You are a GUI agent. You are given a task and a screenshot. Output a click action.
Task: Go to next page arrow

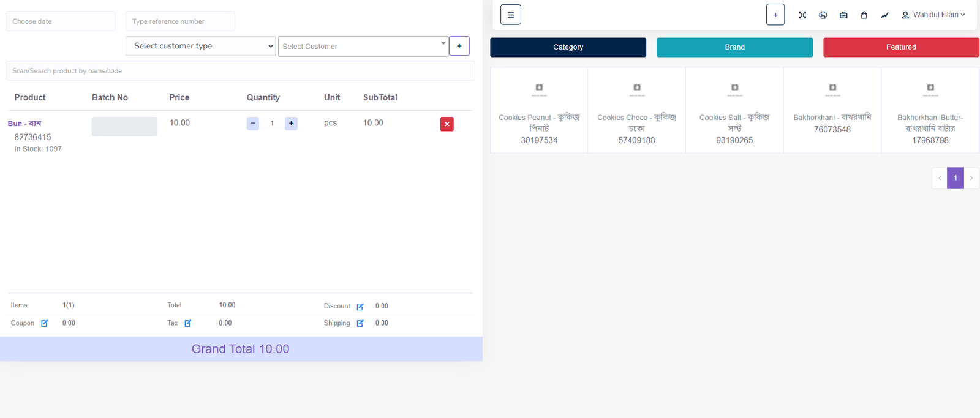pos(971,178)
